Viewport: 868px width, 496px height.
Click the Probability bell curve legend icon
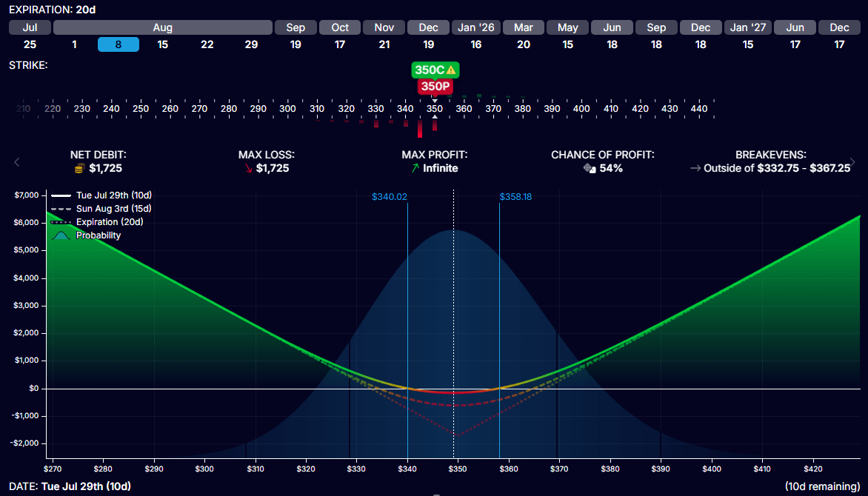click(62, 235)
